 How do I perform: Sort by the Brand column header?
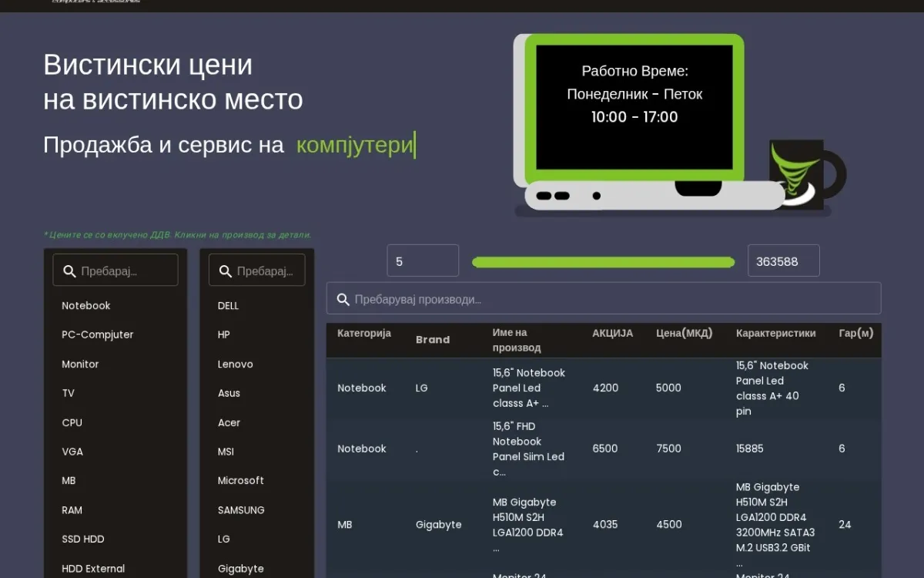coord(433,339)
